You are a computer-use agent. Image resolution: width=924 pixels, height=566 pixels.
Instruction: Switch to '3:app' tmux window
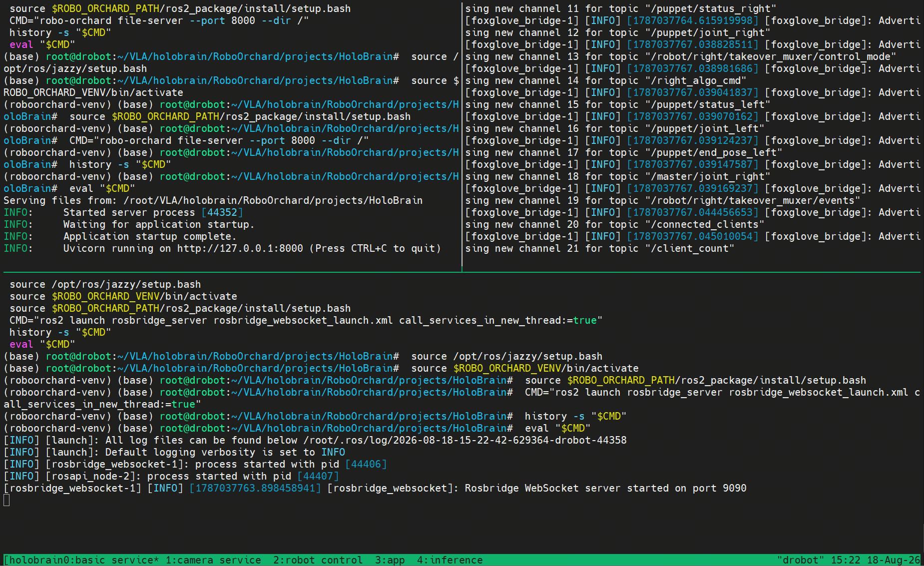point(390,560)
